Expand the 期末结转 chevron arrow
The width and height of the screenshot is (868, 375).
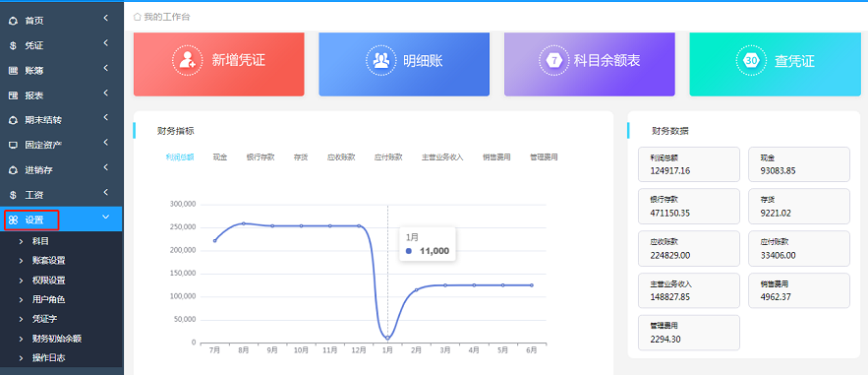click(x=105, y=118)
